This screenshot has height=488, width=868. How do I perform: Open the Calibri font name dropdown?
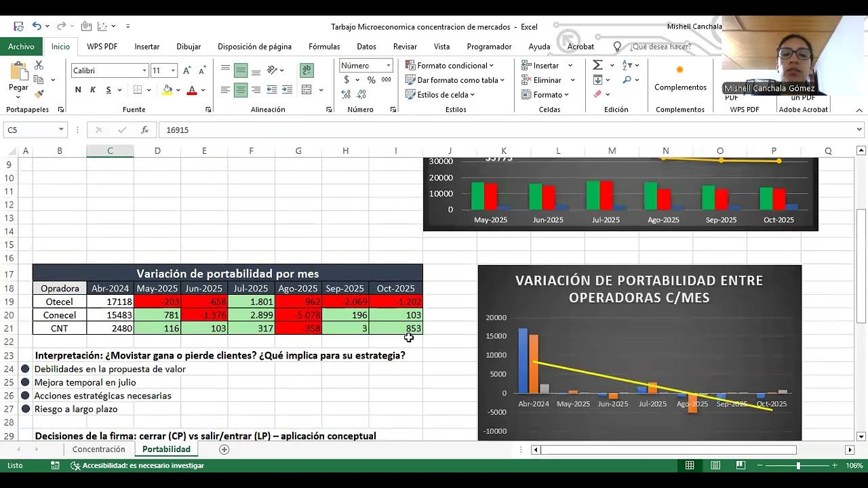[144, 70]
